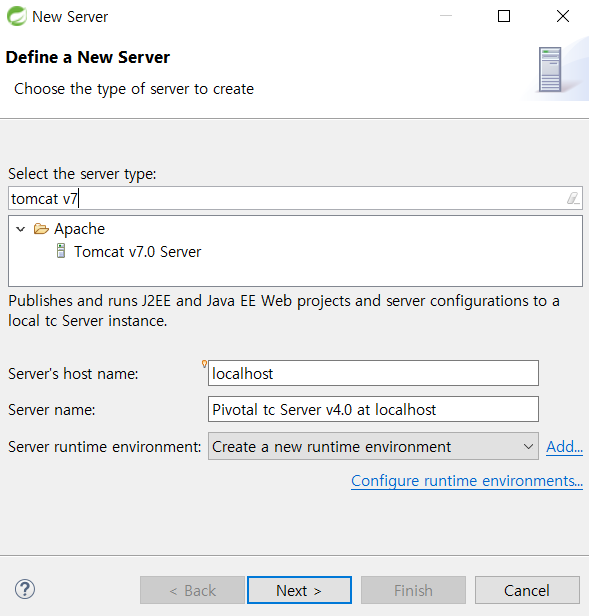Click the Back button
The height and width of the screenshot is (616, 589).
[193, 590]
